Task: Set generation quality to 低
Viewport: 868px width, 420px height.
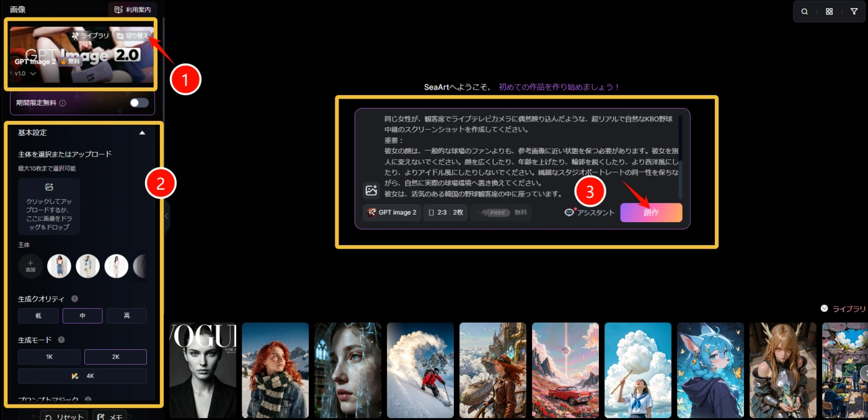Action: point(38,316)
